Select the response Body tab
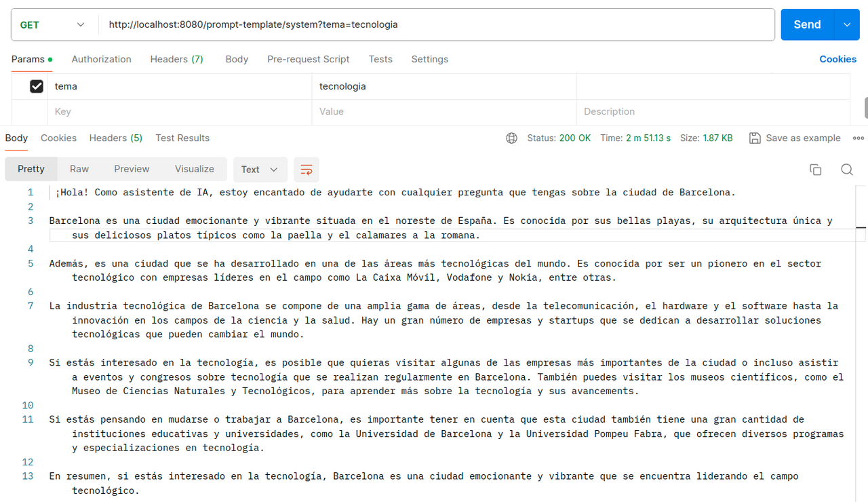The image size is (868, 502). (x=17, y=138)
